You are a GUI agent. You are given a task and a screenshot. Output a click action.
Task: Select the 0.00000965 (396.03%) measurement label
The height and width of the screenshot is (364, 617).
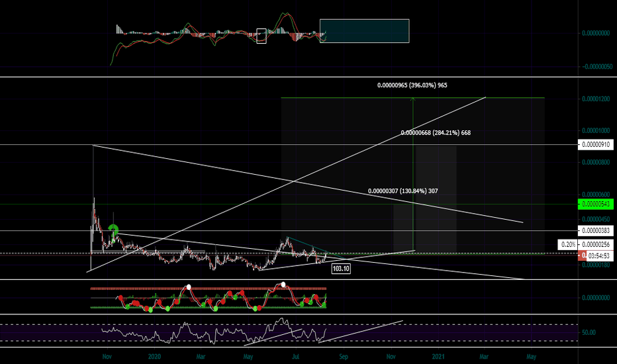[x=412, y=85]
